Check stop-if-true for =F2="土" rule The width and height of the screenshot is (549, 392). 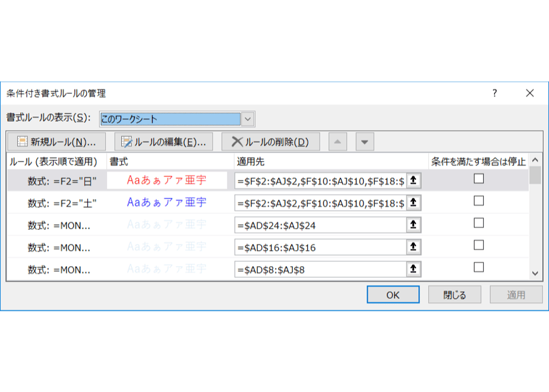(x=479, y=201)
